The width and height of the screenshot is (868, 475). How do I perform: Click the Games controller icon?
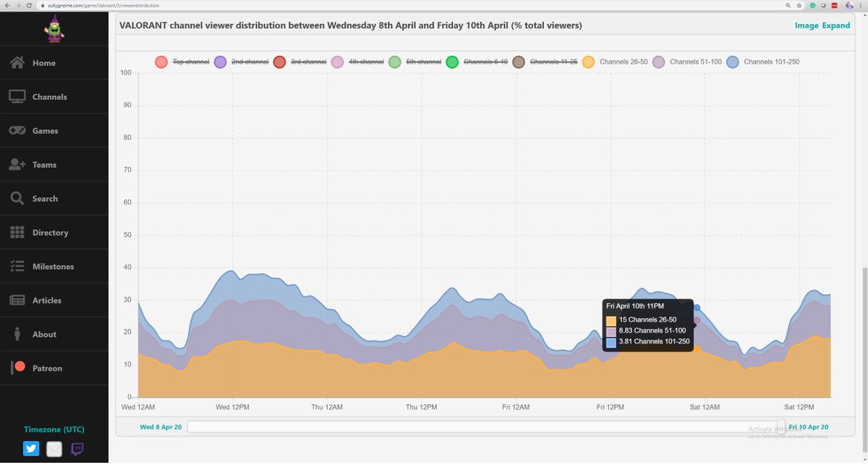[17, 130]
